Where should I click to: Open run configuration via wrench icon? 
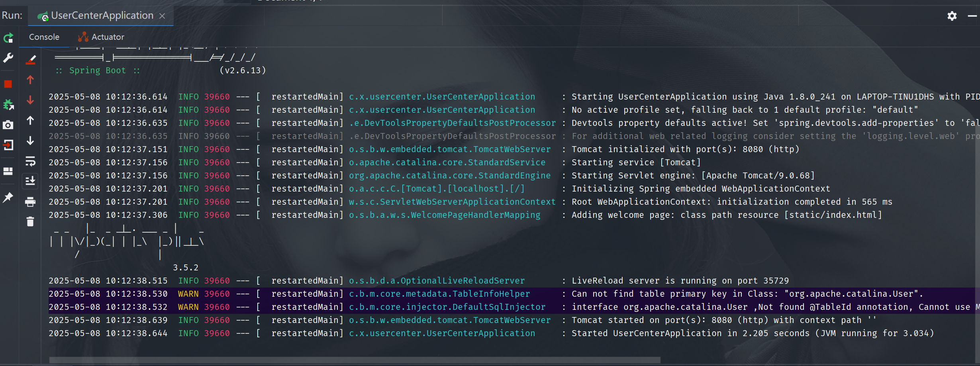(8, 58)
